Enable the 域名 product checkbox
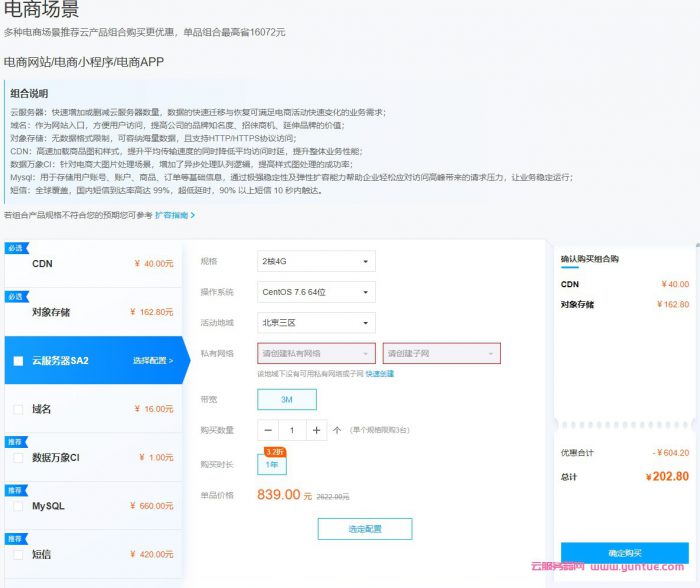The width and height of the screenshot is (700, 588). pos(18,409)
